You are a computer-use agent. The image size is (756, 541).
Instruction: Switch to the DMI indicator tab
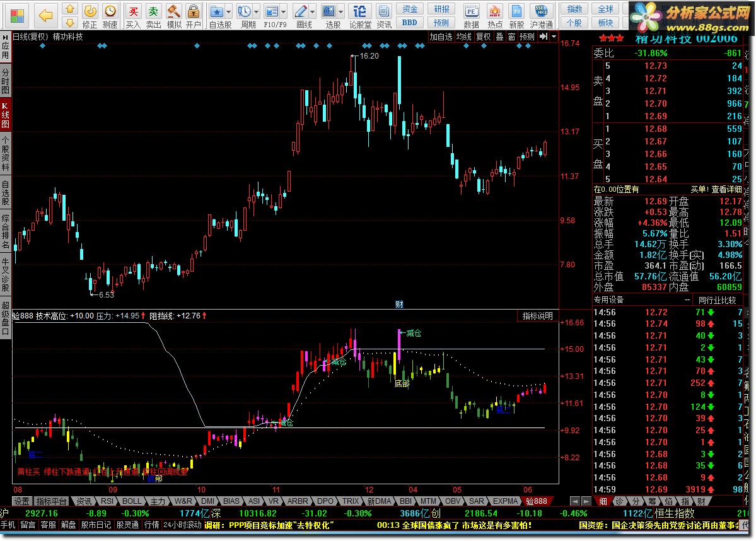(x=207, y=501)
